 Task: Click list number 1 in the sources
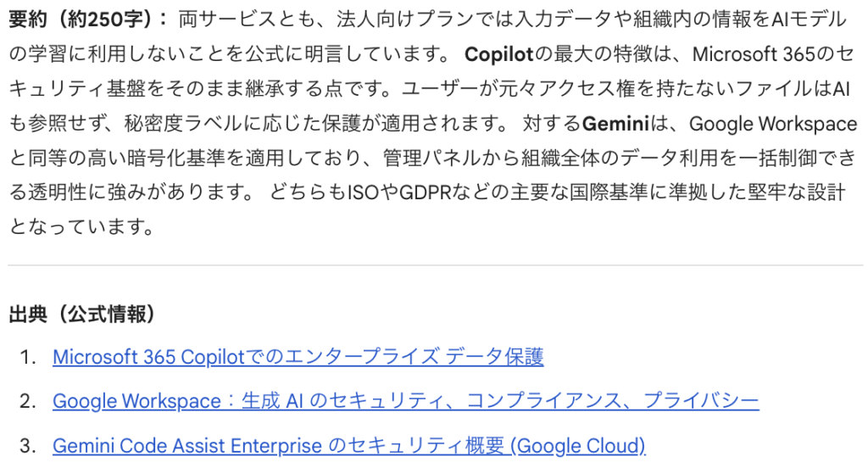point(29,357)
